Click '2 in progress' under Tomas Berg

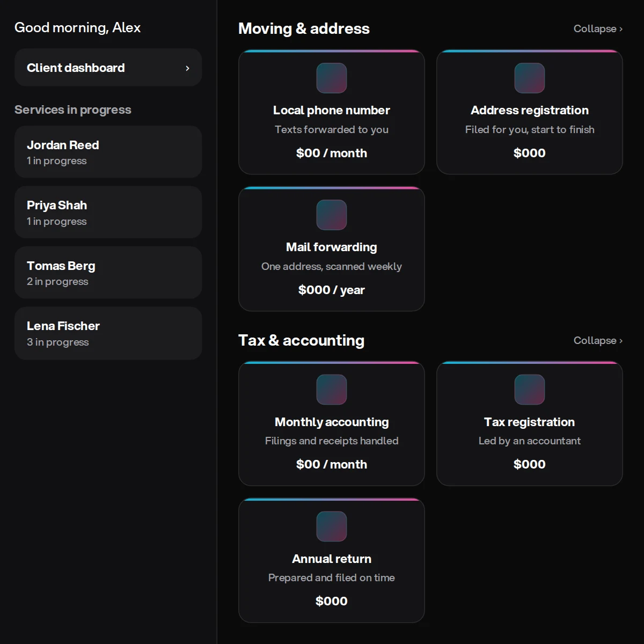coord(57,281)
